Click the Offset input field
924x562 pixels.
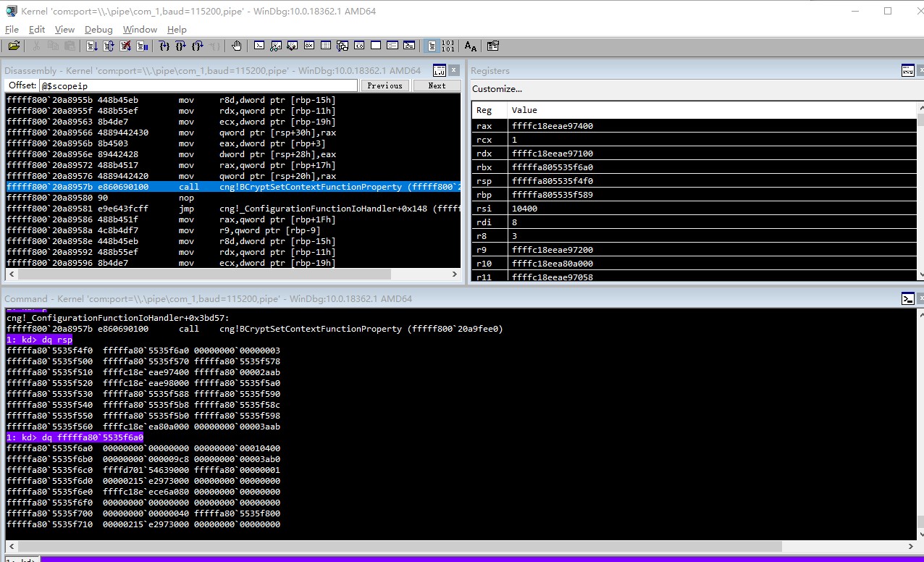pyautogui.click(x=198, y=85)
